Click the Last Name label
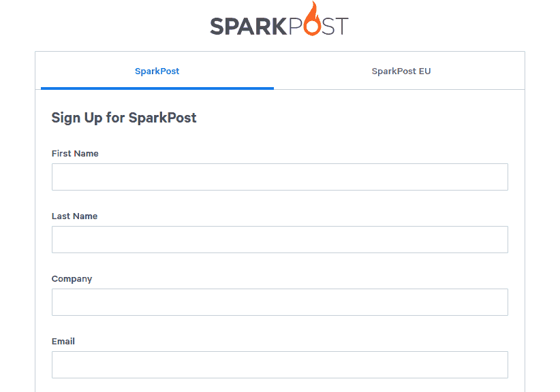This screenshot has width=560, height=392. (x=75, y=216)
